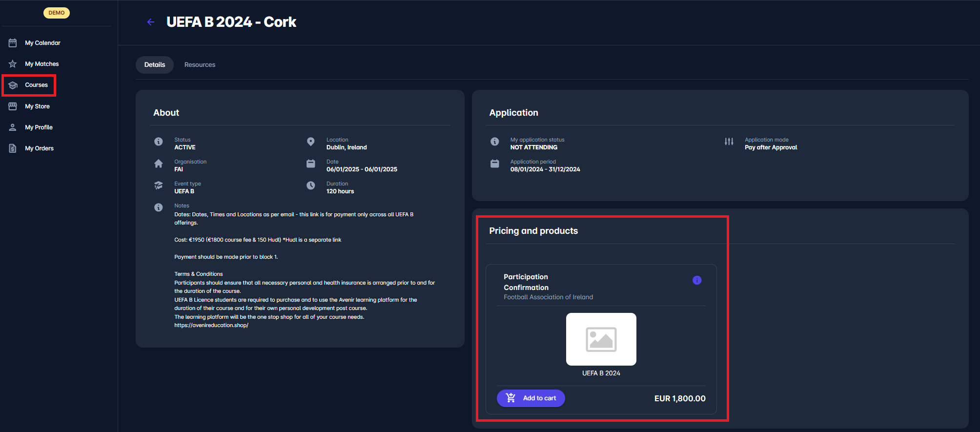Click the My Store shop icon
Screen dimensions: 980x432
click(13, 106)
